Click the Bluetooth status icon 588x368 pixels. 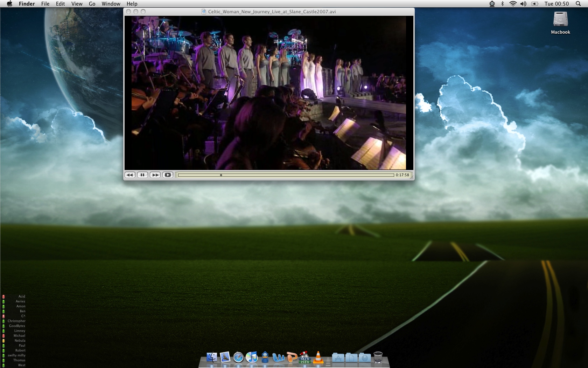point(502,4)
